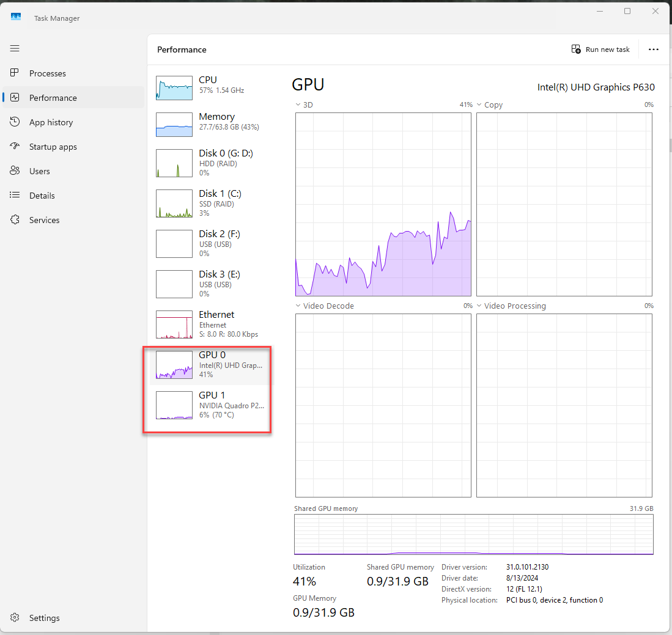This screenshot has width=672, height=635.
Task: Click the Copy engine graph area
Action: tap(564, 204)
